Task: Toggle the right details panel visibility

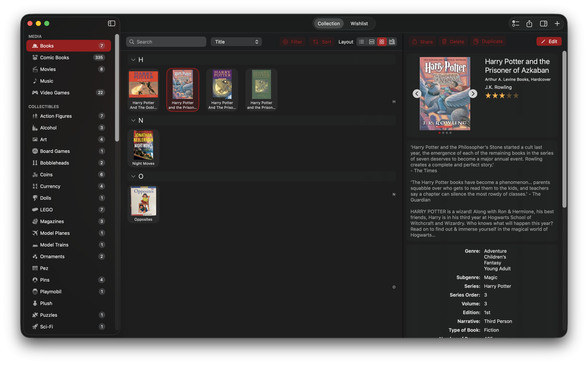Action: tap(543, 23)
